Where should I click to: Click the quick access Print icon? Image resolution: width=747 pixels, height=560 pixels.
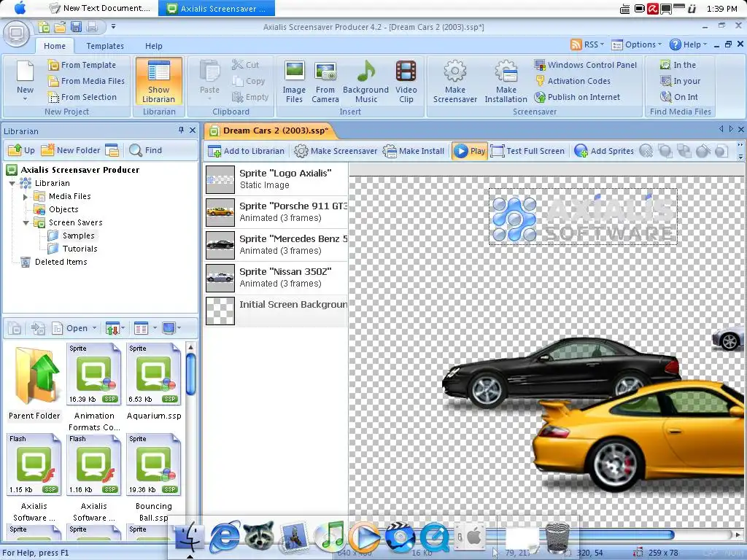92,27
